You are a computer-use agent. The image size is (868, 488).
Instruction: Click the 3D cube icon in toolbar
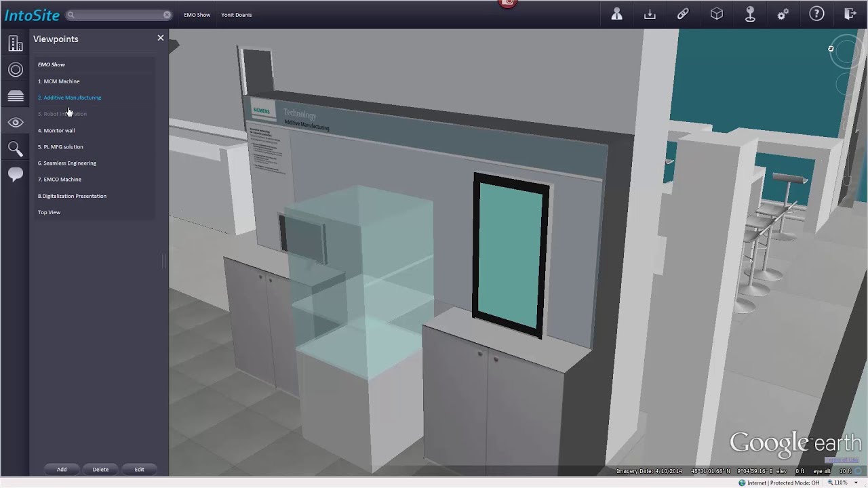point(717,14)
